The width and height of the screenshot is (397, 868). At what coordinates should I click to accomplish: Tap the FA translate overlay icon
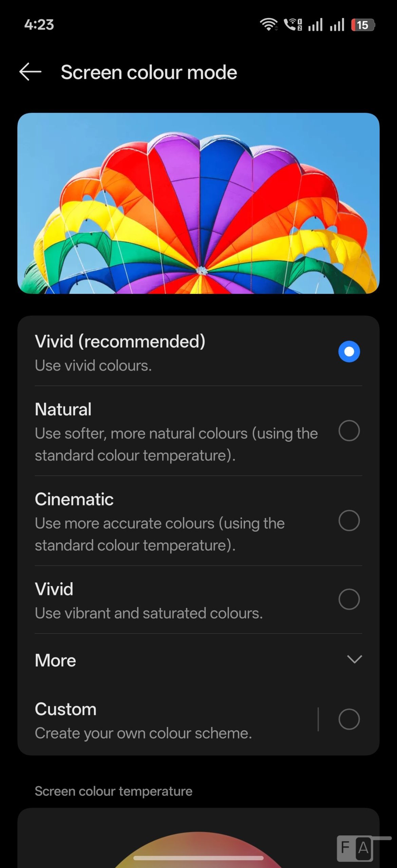[x=356, y=848]
